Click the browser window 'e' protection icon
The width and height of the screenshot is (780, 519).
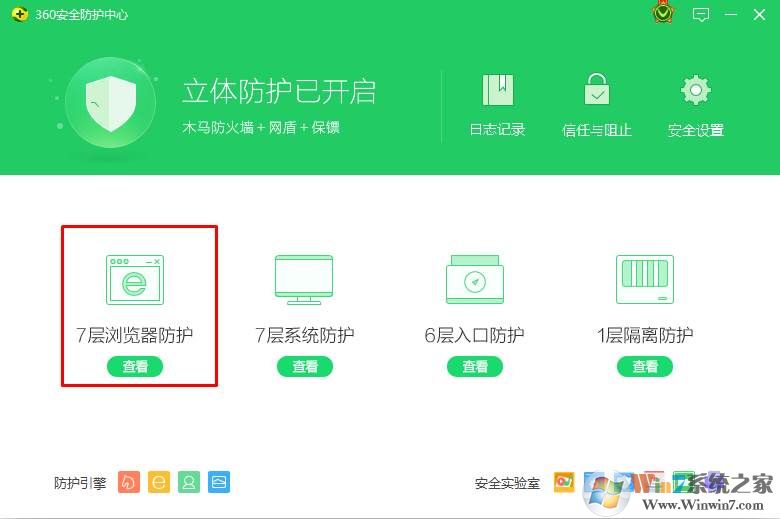click(x=135, y=280)
